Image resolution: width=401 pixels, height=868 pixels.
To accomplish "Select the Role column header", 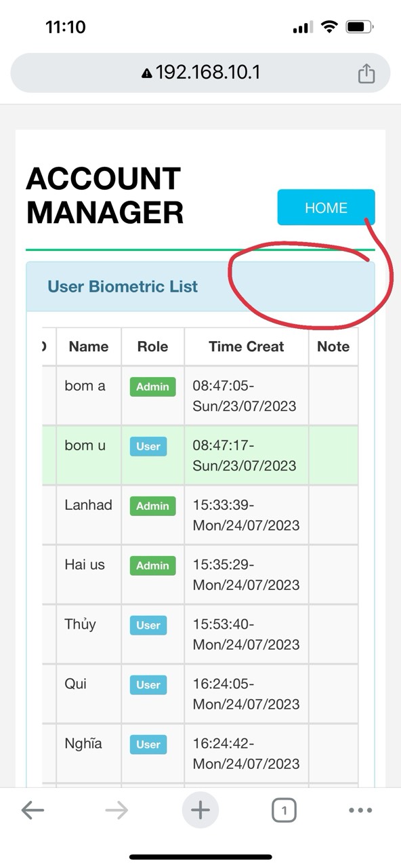I will click(x=152, y=347).
